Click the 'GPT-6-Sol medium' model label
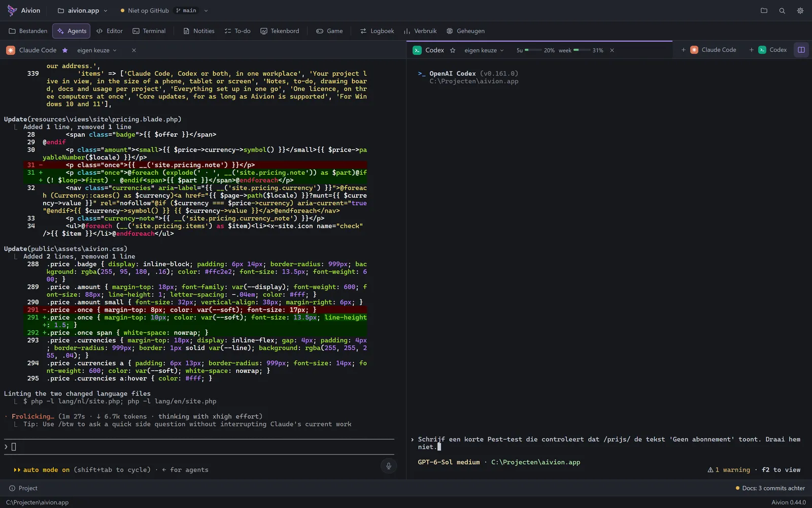 pyautogui.click(x=449, y=462)
